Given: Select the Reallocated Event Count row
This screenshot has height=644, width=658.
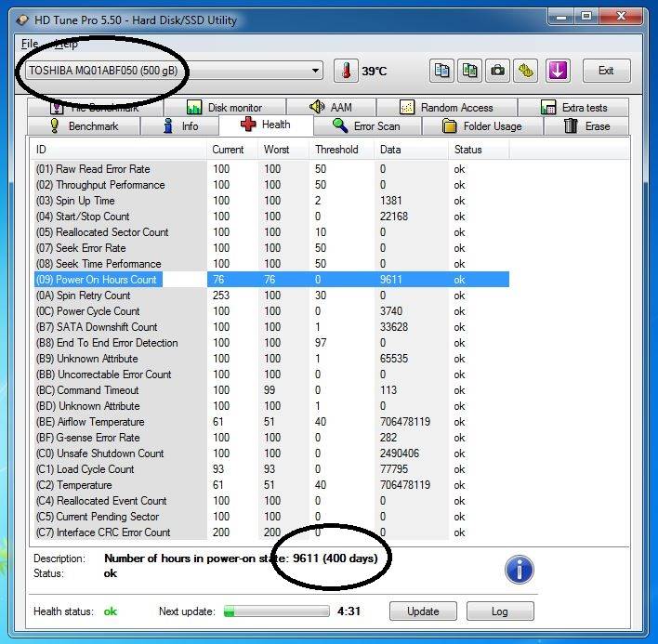Looking at the screenshot, I should click(271, 501).
